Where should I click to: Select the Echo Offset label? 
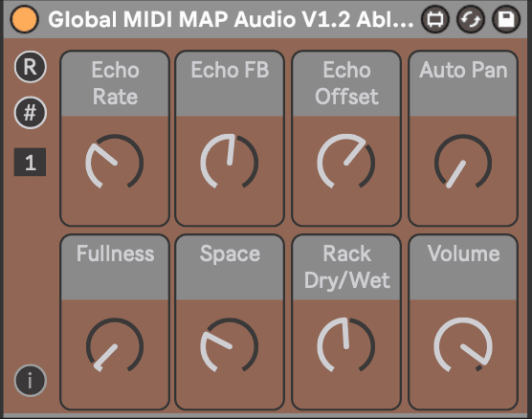346,83
